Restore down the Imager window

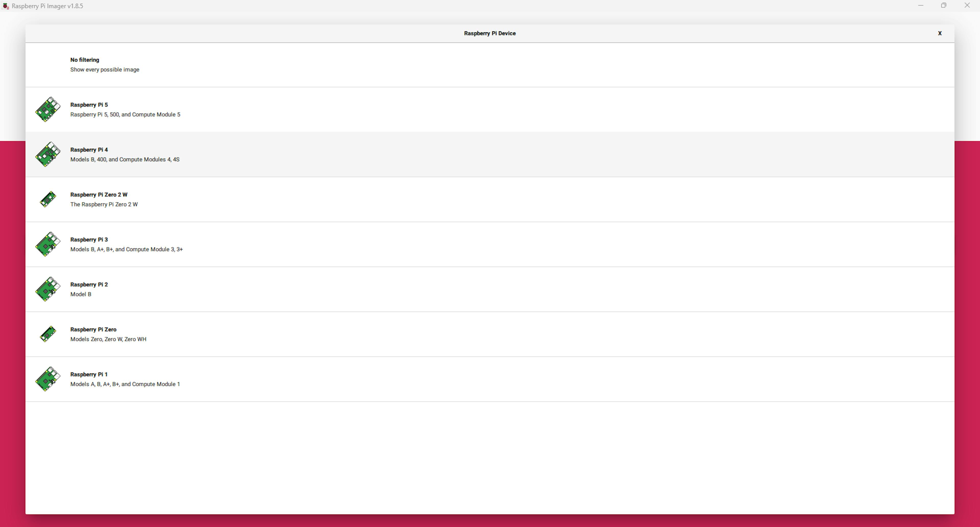point(944,6)
